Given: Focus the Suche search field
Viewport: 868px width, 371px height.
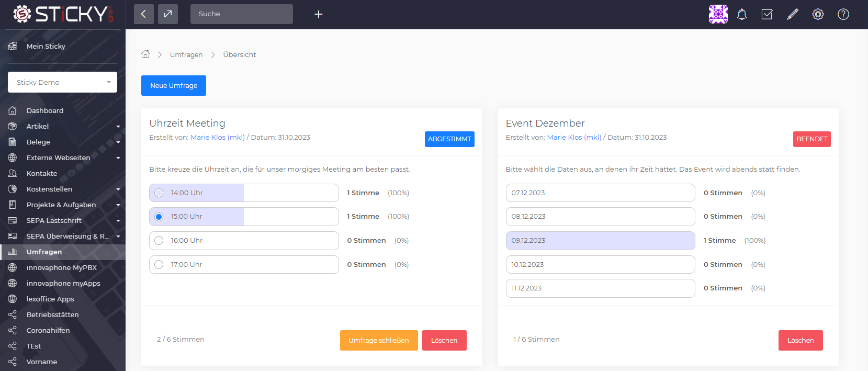Looking at the screenshot, I should point(242,14).
